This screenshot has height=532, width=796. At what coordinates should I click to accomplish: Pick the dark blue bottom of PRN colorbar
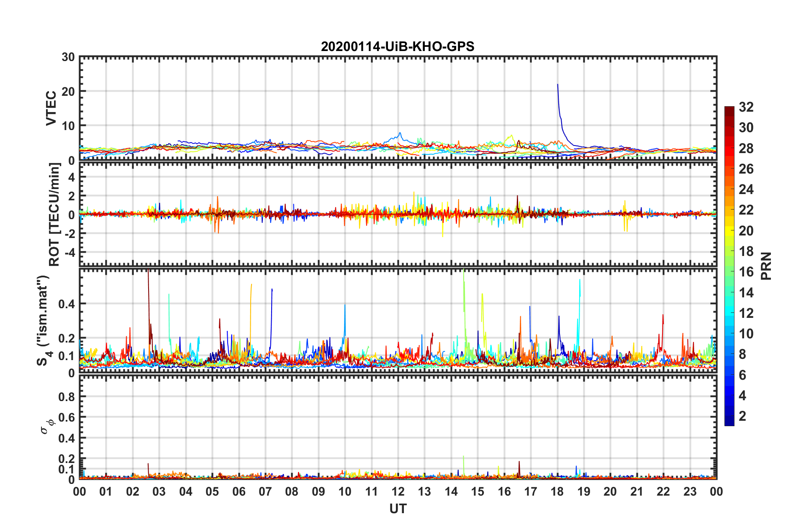[729, 422]
